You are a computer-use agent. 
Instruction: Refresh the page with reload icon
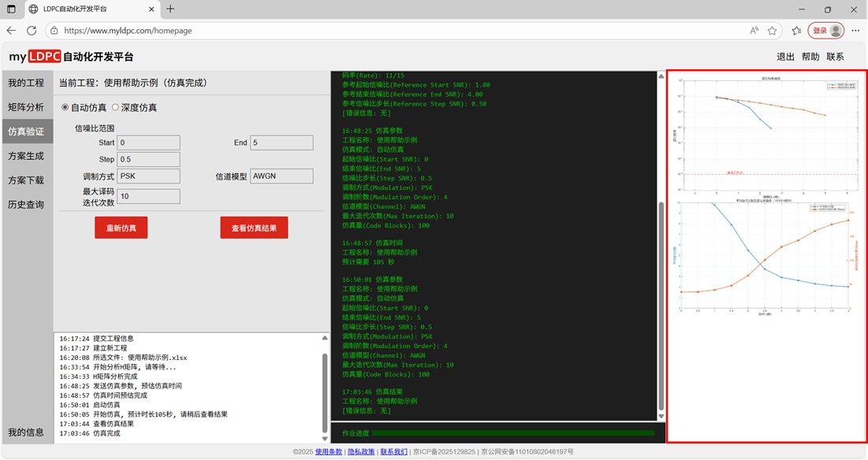tap(32, 31)
